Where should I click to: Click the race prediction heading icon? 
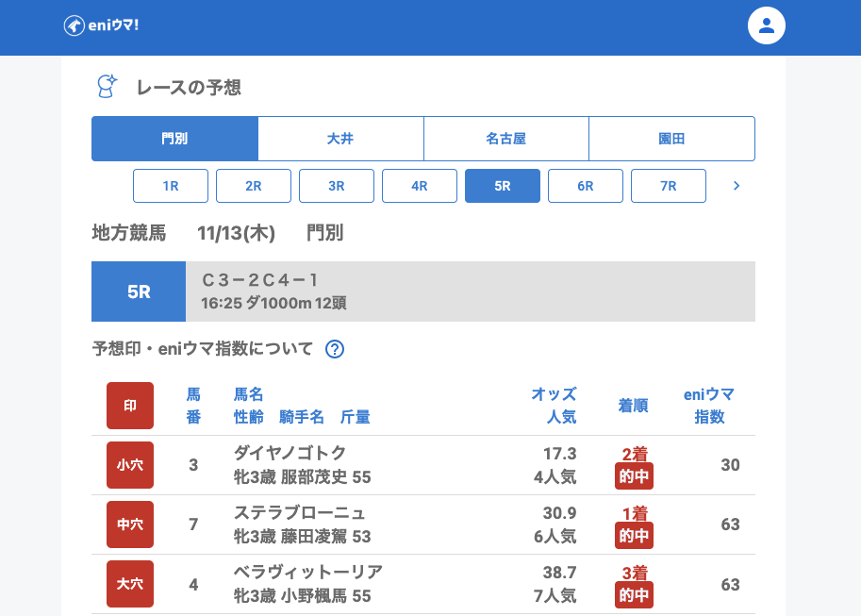[108, 87]
